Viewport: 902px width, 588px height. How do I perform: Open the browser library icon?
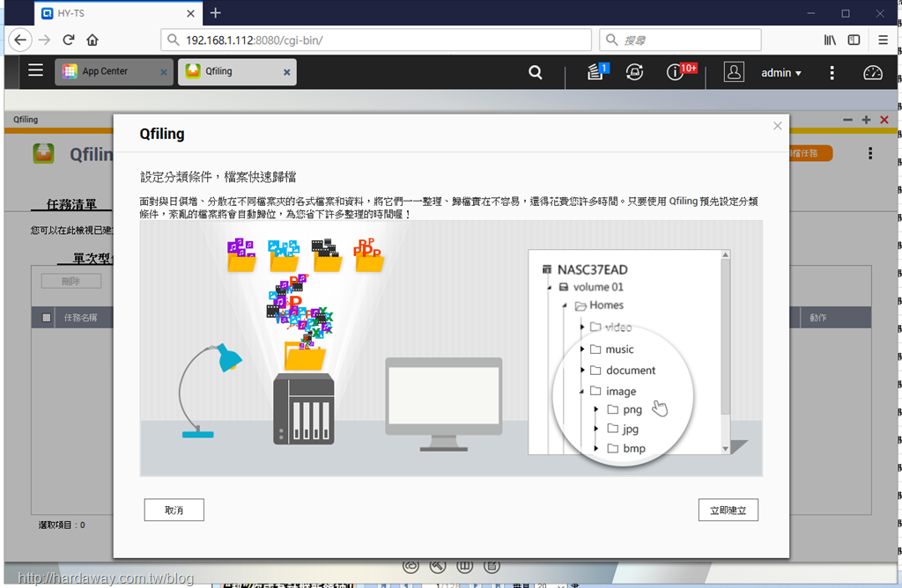pos(830,40)
